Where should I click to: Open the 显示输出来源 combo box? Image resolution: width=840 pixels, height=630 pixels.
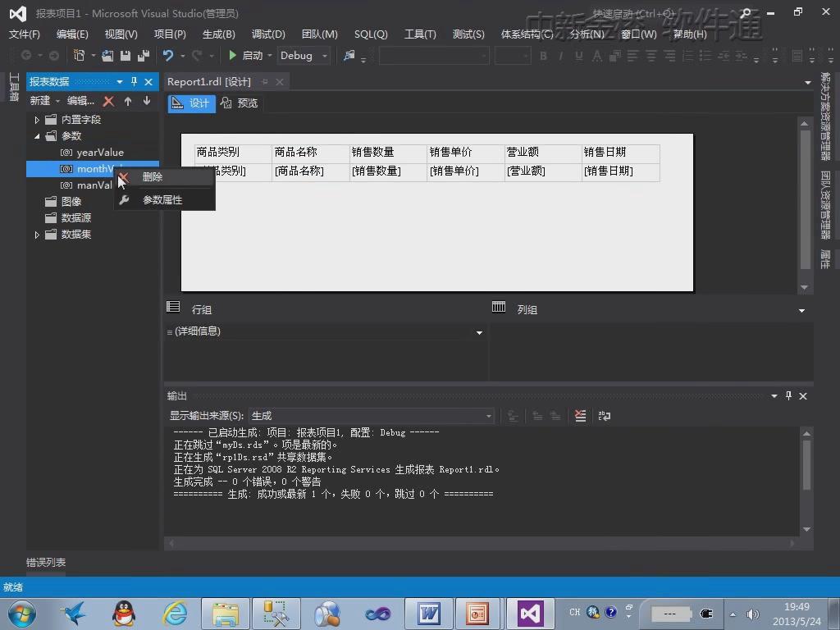372,416
